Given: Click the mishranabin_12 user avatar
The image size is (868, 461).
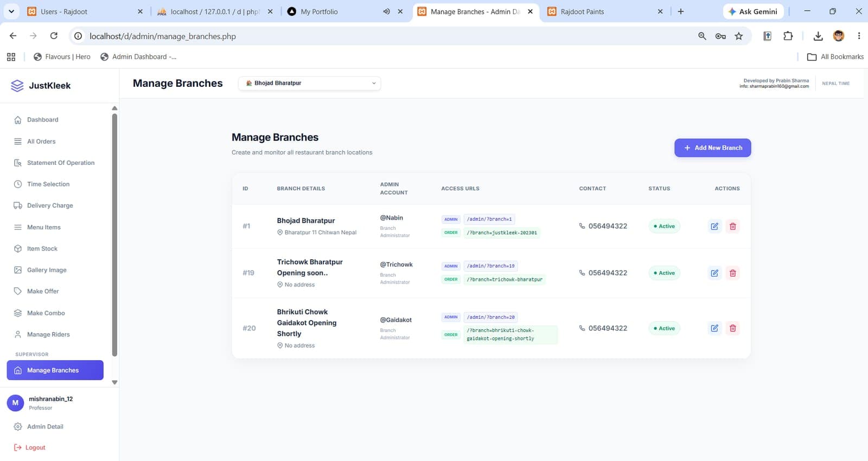Looking at the screenshot, I should click(x=15, y=403).
